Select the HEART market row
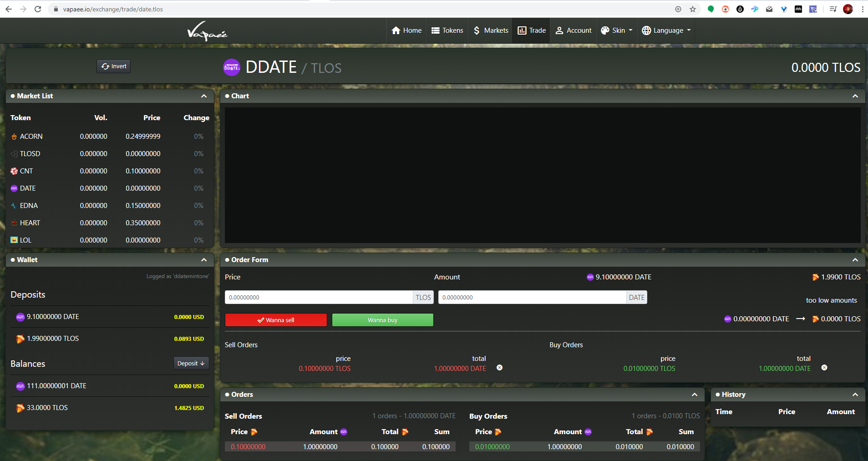Screen dimensions: 868x461 (x=109, y=223)
